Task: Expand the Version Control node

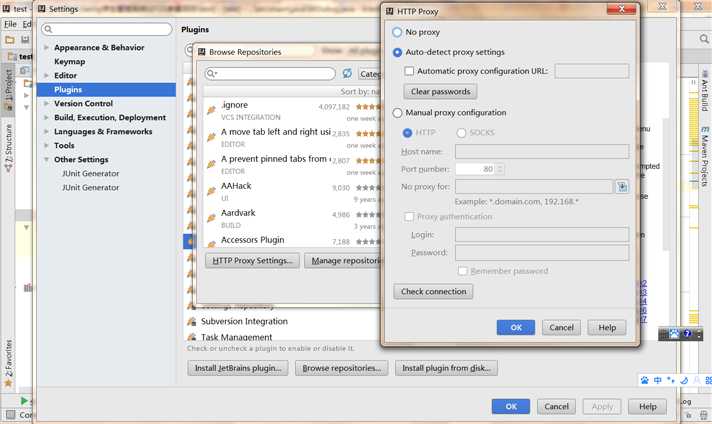Action: 46,104
